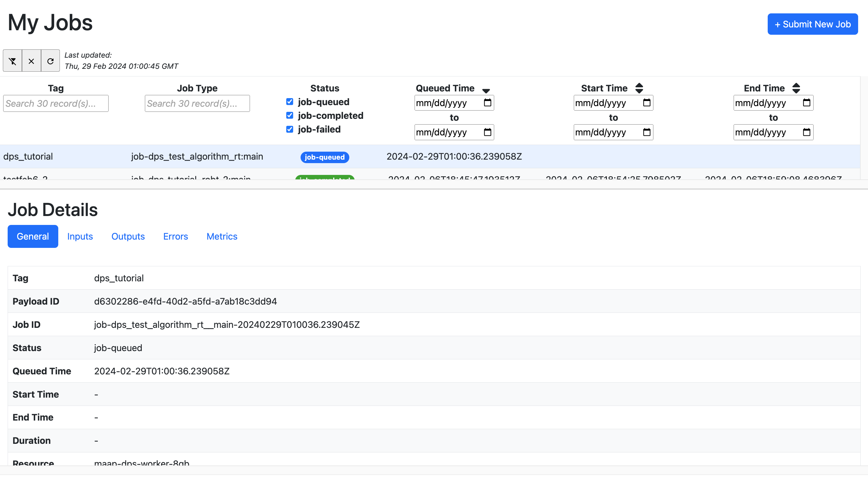Open the Errors tab

tap(175, 236)
